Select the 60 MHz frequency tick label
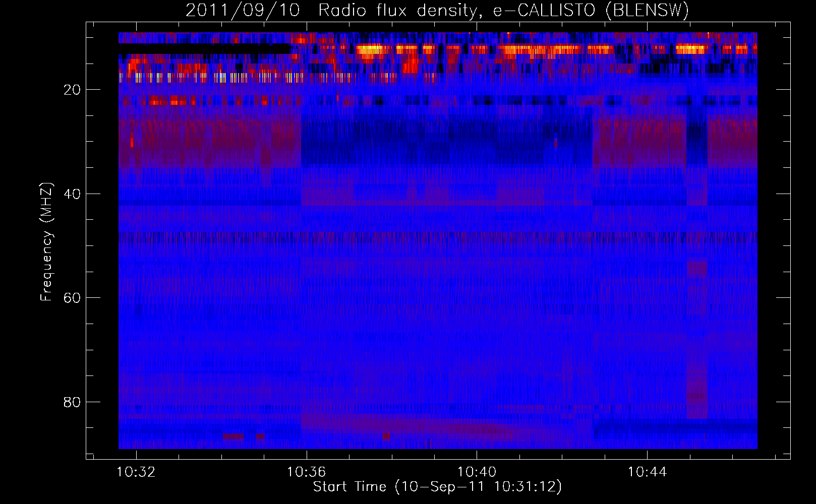816x504 pixels. (x=73, y=298)
